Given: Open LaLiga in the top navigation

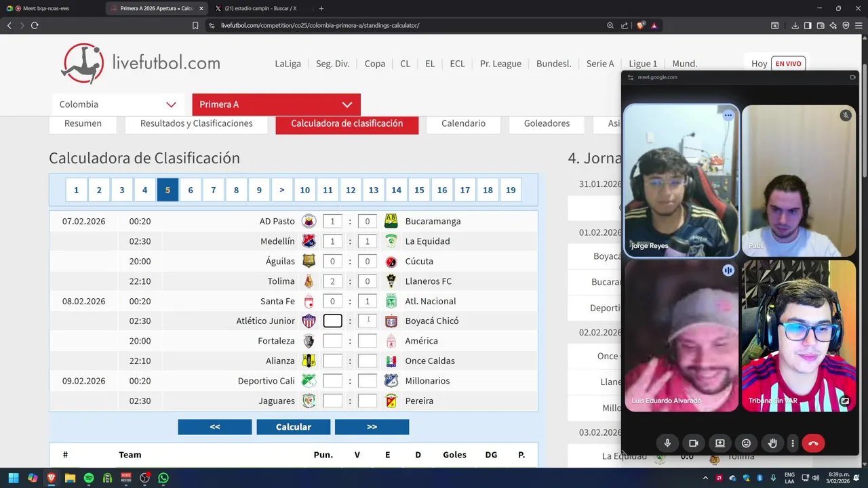Looking at the screenshot, I should [288, 64].
